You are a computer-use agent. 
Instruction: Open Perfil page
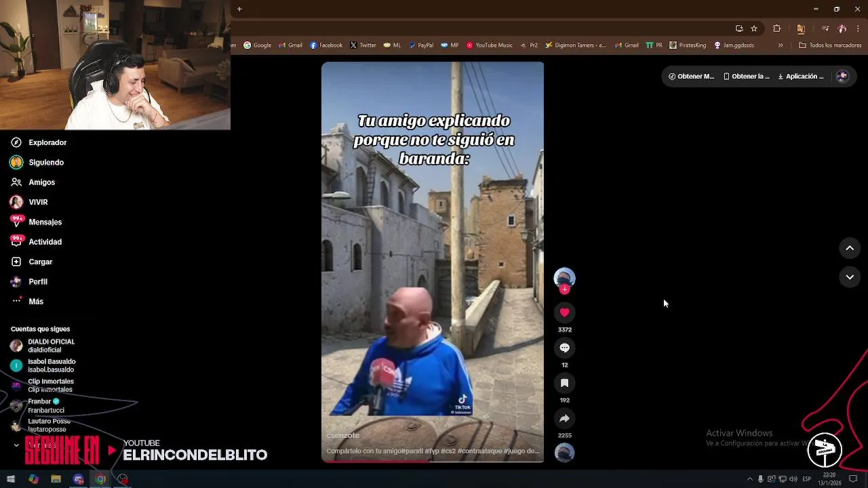[28, 281]
